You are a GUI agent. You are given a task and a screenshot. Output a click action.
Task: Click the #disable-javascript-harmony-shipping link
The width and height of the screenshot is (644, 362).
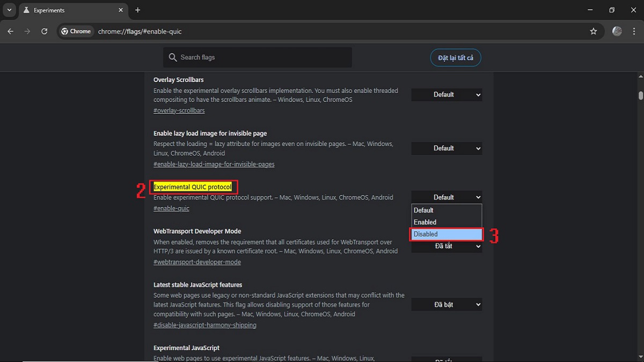click(205, 325)
